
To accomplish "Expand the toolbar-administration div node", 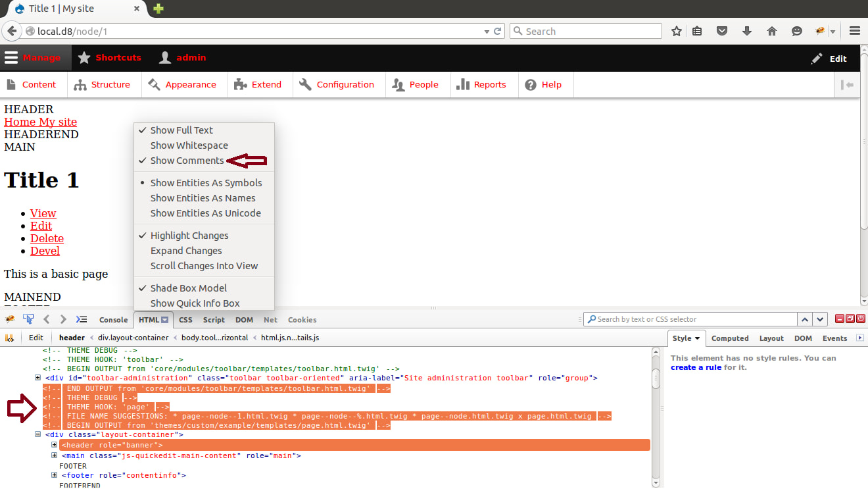I will pyautogui.click(x=38, y=378).
